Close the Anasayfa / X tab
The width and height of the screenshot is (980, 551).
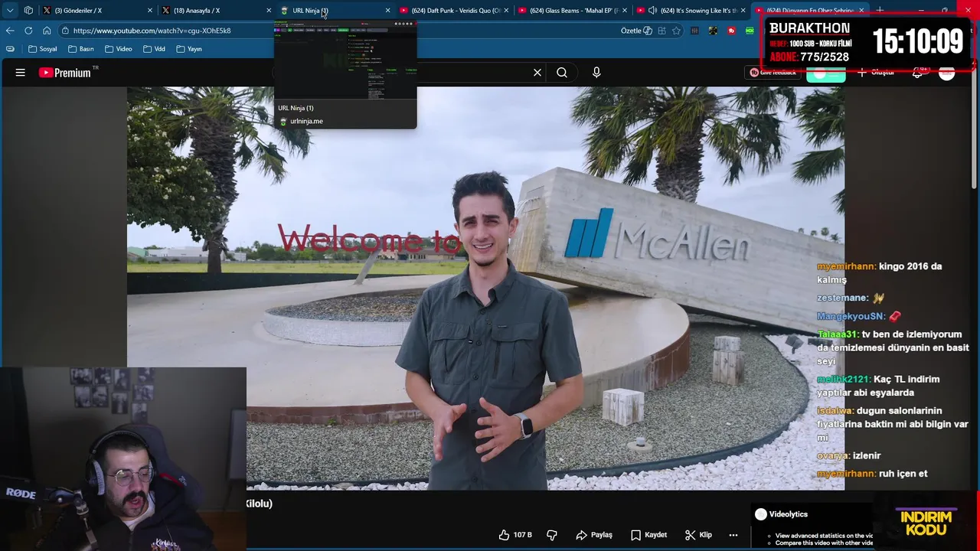tap(269, 11)
